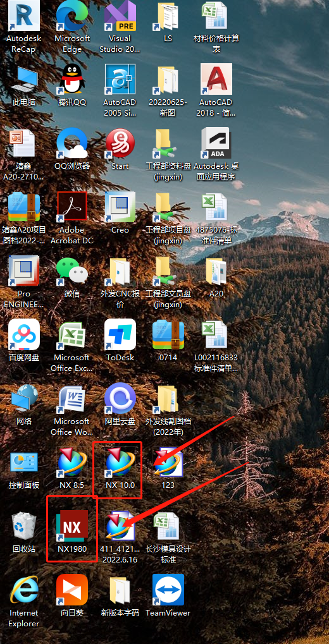The width and height of the screenshot is (329, 644).
Task: Launch Internet Explorer
Action: 24,590
